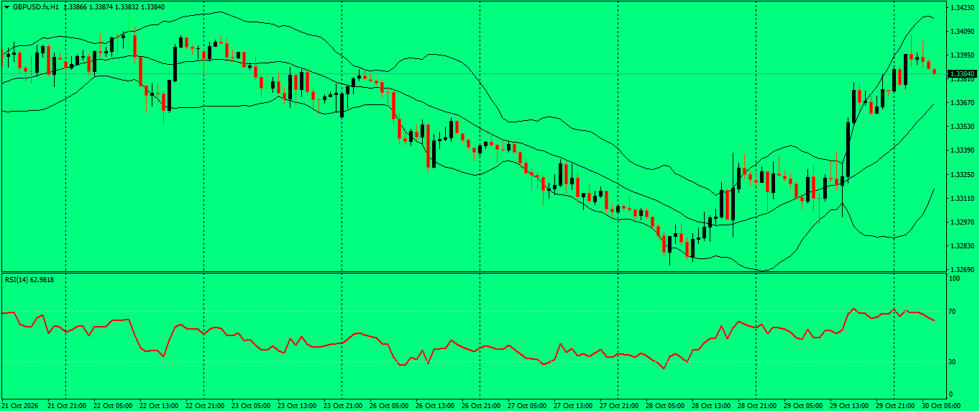This screenshot has width=980, height=411.
Task: Click the 1.33530 price scale label
Action: (x=962, y=127)
